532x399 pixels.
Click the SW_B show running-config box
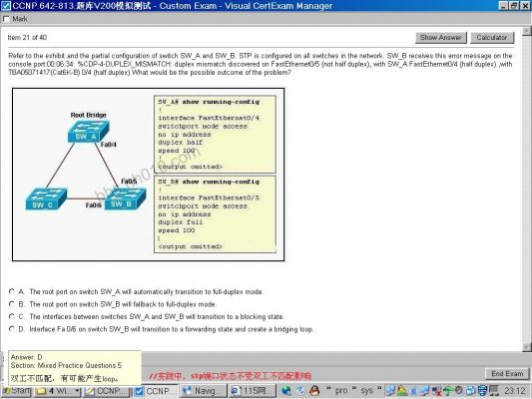click(215, 214)
